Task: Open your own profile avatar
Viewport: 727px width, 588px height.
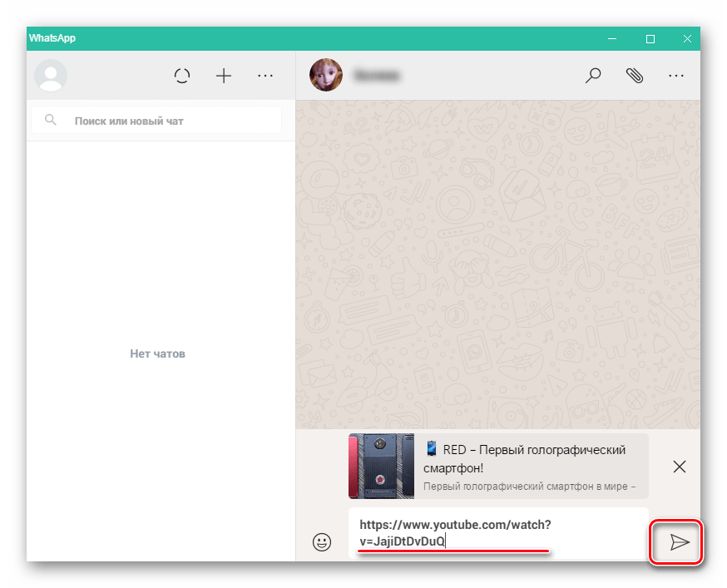Action: coord(51,76)
